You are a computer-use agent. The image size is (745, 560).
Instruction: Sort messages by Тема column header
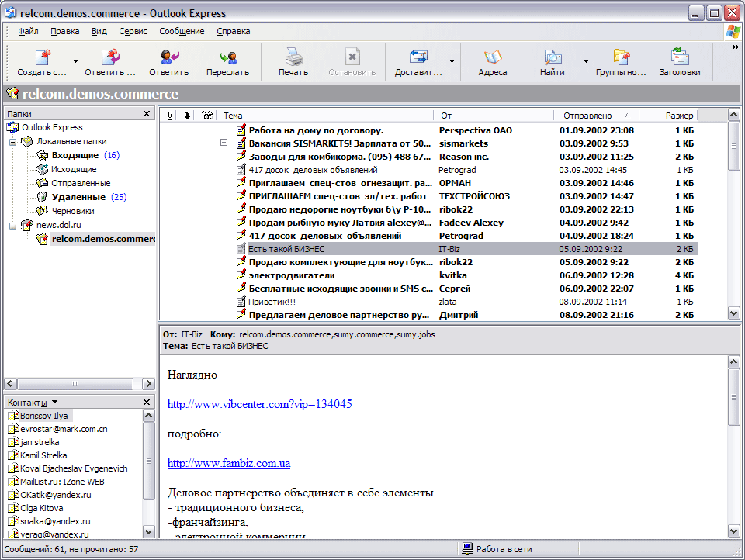click(325, 116)
